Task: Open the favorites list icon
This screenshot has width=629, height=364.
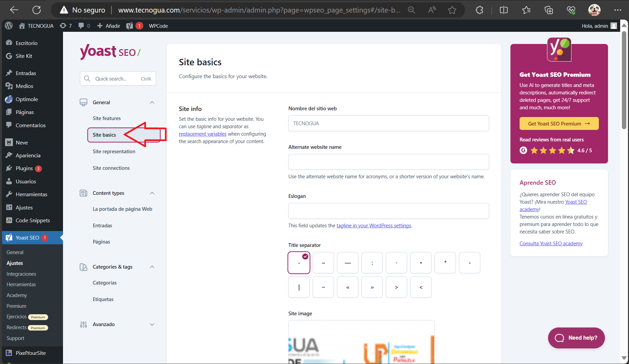Action: coord(526,10)
